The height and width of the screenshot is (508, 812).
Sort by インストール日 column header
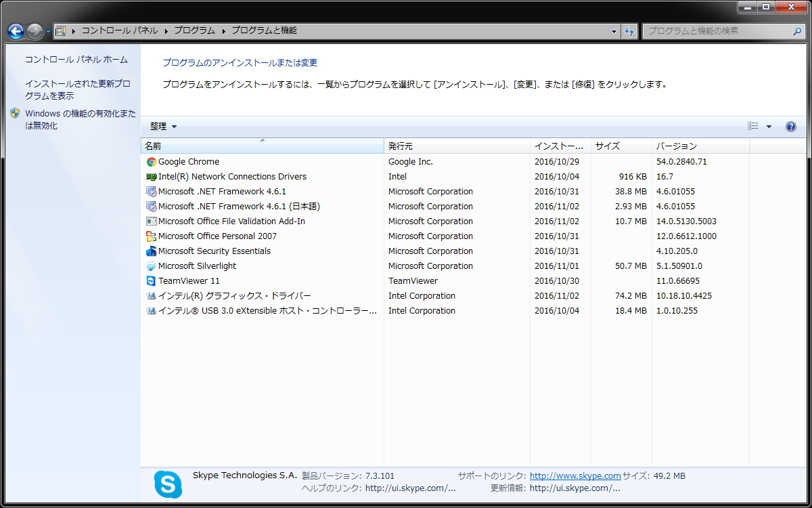[x=560, y=146]
